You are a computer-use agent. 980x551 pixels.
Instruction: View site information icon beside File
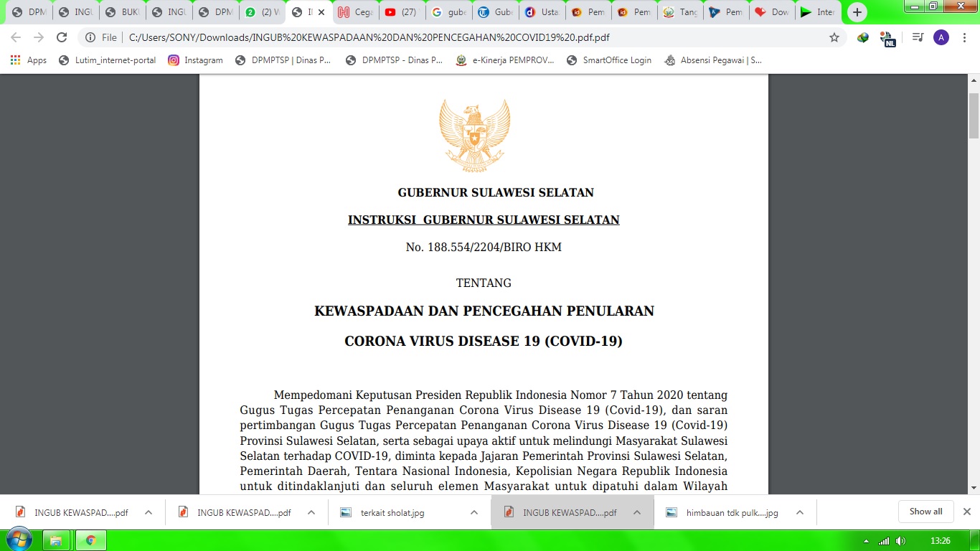click(x=90, y=37)
